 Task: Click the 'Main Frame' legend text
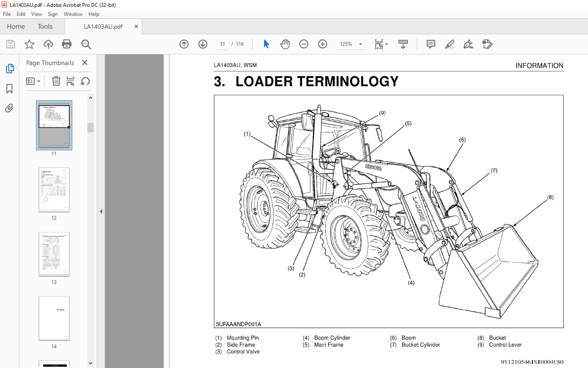click(329, 345)
